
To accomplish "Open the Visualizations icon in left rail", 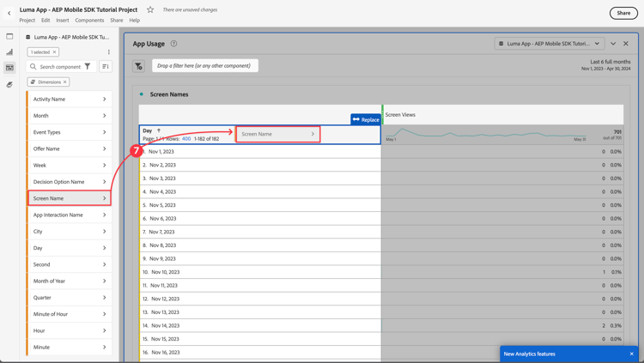I will pos(9,51).
